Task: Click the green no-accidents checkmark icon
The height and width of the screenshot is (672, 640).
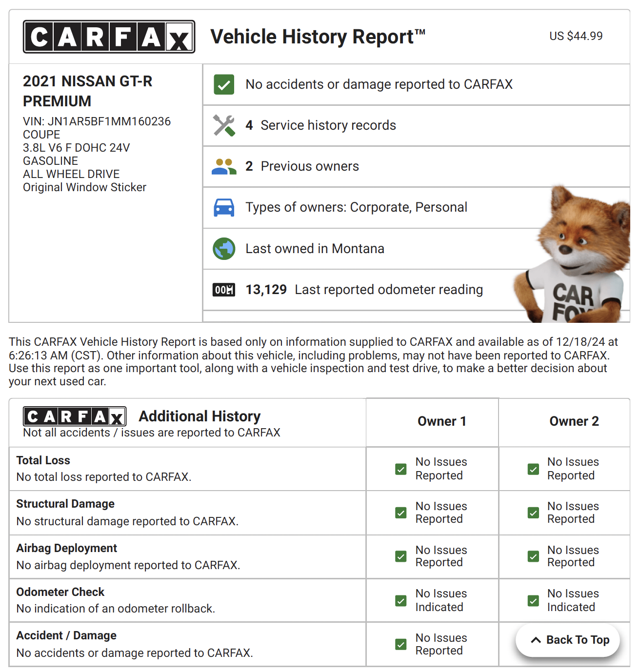Action: click(x=224, y=84)
